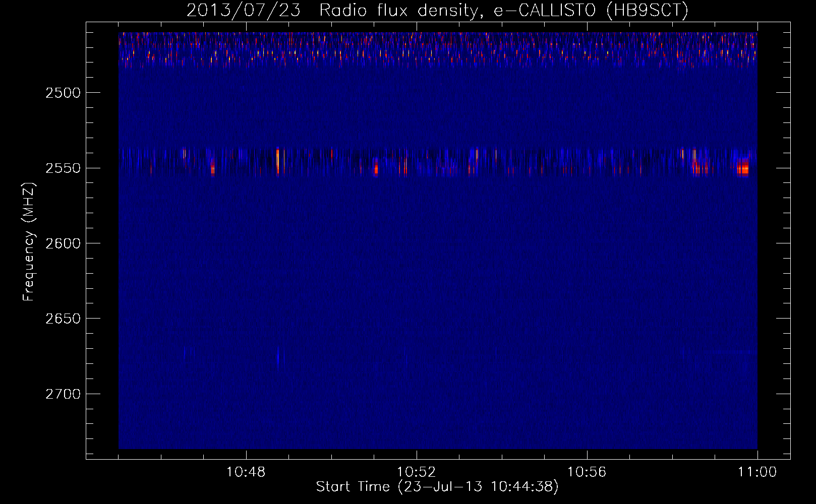Click the 'Frequency (MHZ)' axis label
This screenshot has height=504, width=816.
click(x=29, y=242)
